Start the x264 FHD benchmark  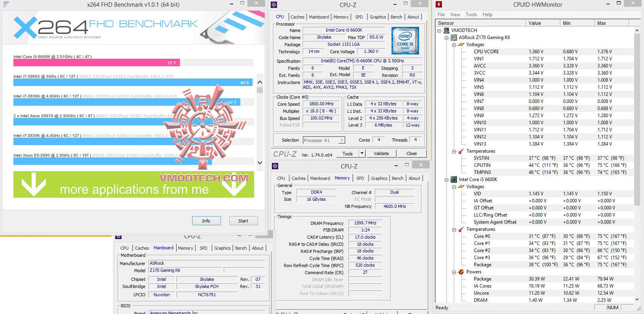pos(243,221)
